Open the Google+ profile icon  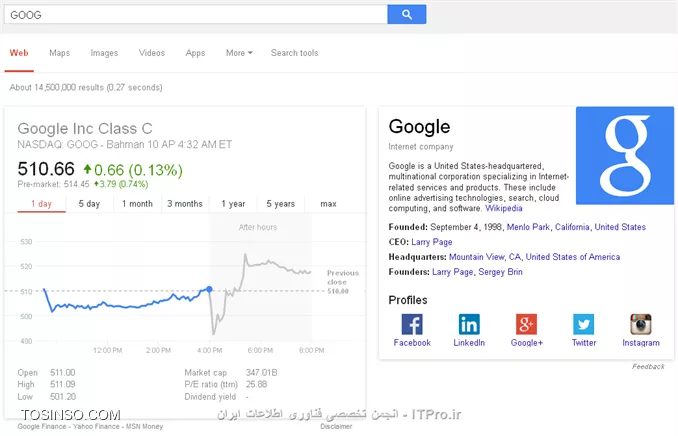point(526,324)
